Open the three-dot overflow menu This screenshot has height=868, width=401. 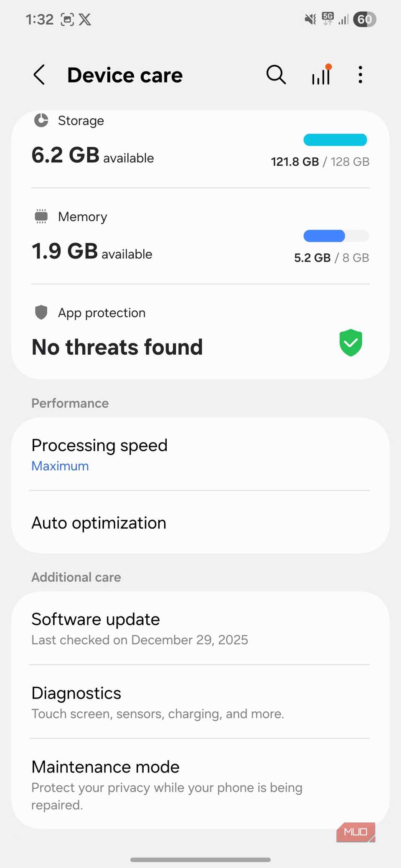click(x=360, y=75)
